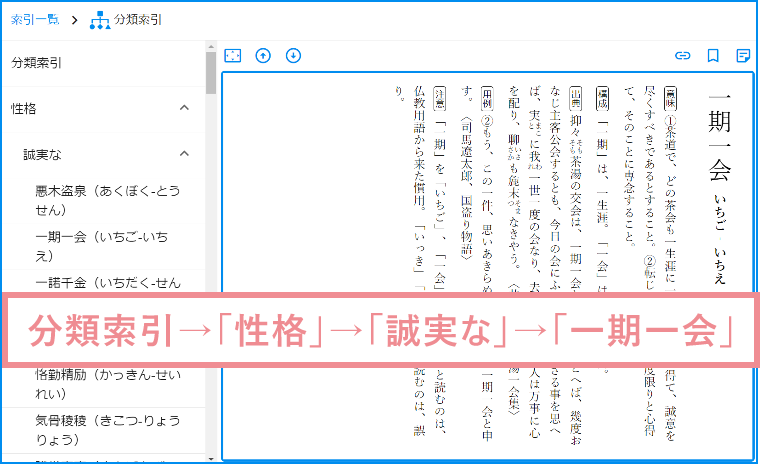Click the breadcrumb chevron separator
The width and height of the screenshot is (760, 464).
point(74,20)
